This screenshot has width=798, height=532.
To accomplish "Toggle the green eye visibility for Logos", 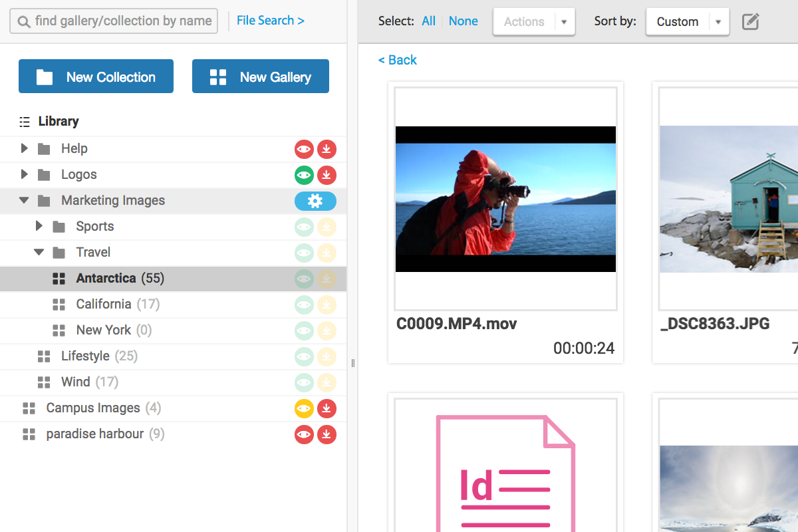I will pos(304,175).
